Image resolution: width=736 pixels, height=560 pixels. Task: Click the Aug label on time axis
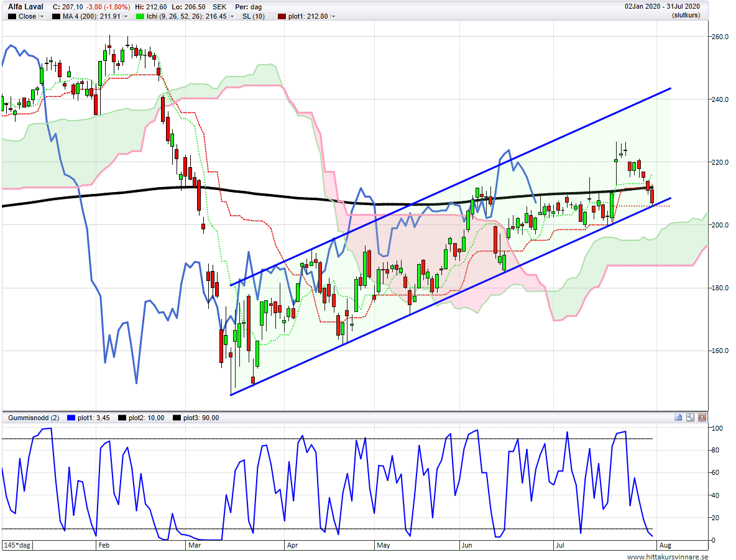pos(665,545)
